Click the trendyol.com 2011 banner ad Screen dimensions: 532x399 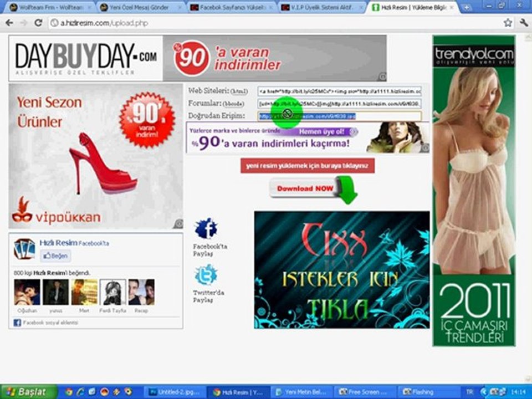pos(474,191)
